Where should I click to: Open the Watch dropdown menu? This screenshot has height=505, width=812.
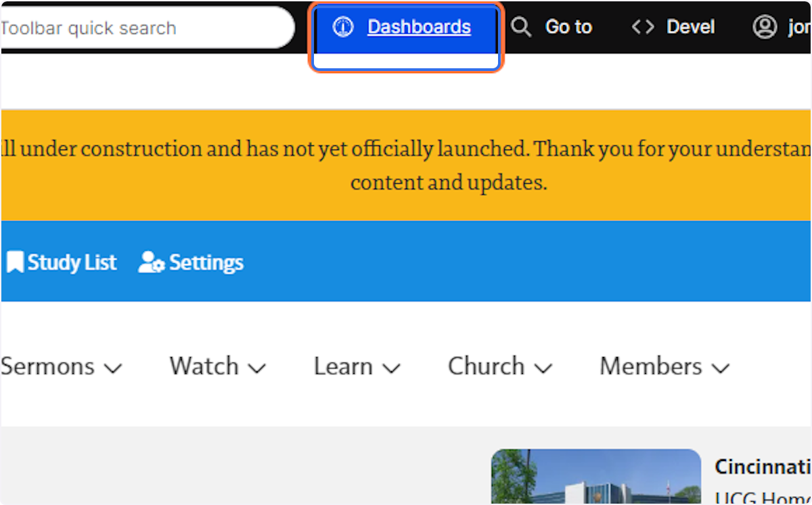(x=257, y=368)
